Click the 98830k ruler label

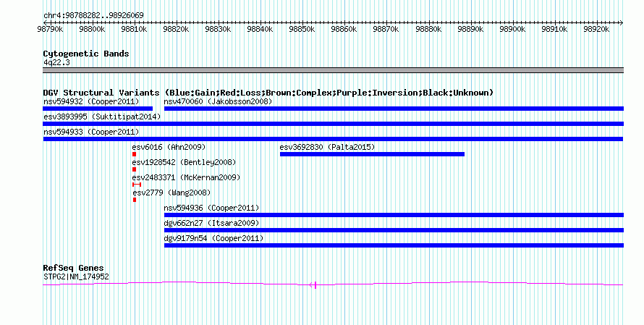(x=218, y=29)
